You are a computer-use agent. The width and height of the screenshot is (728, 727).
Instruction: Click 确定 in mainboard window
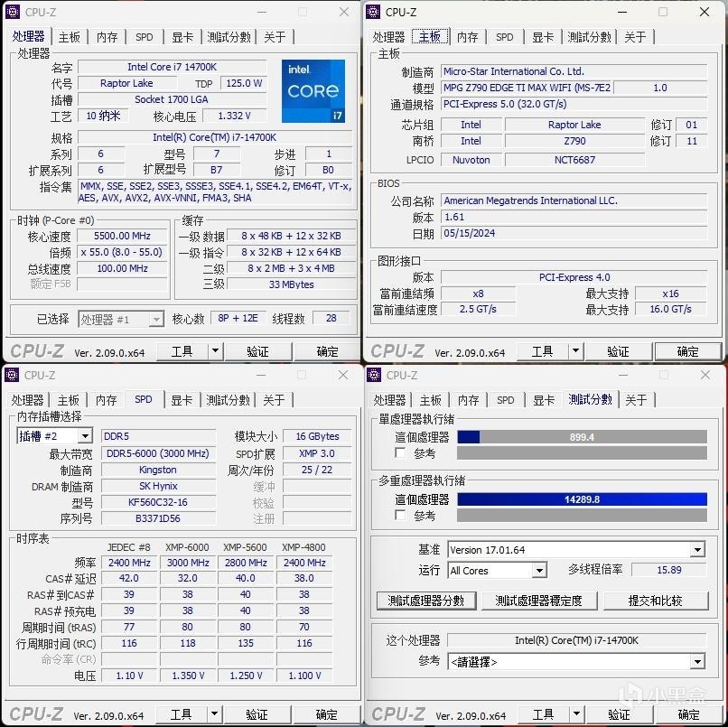click(x=687, y=351)
